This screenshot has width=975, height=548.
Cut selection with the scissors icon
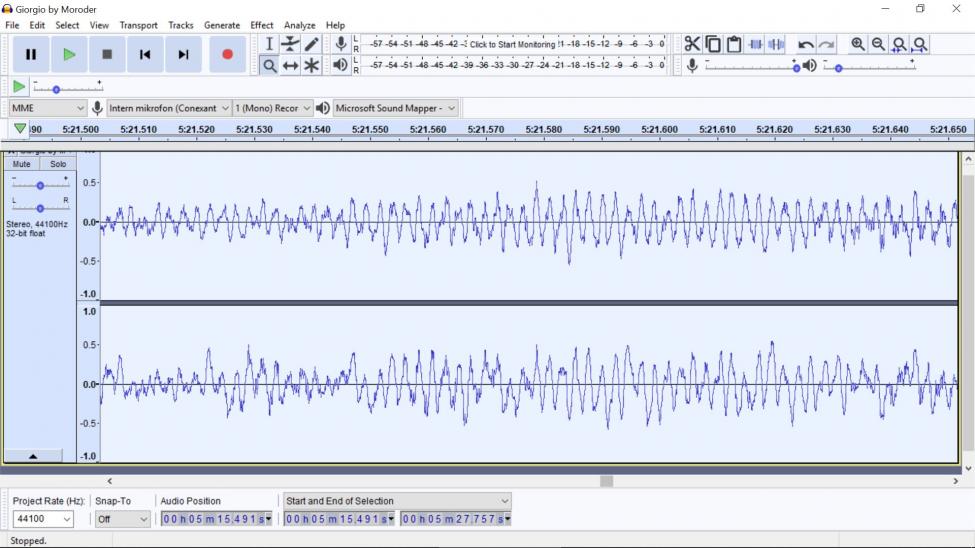[692, 44]
